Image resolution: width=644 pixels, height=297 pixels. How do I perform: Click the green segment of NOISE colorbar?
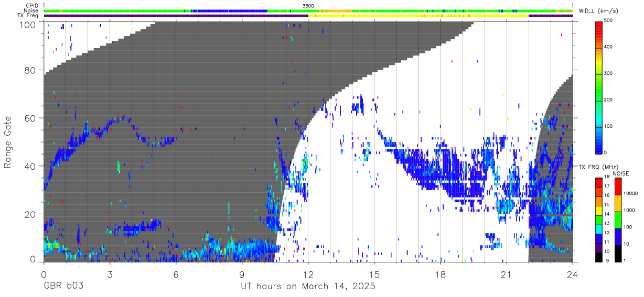point(617,219)
